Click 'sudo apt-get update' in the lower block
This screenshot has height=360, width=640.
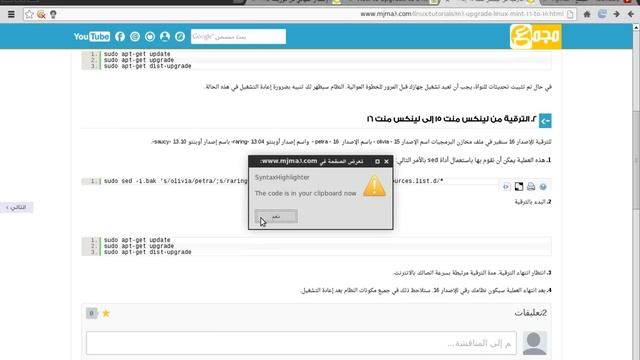point(137,240)
